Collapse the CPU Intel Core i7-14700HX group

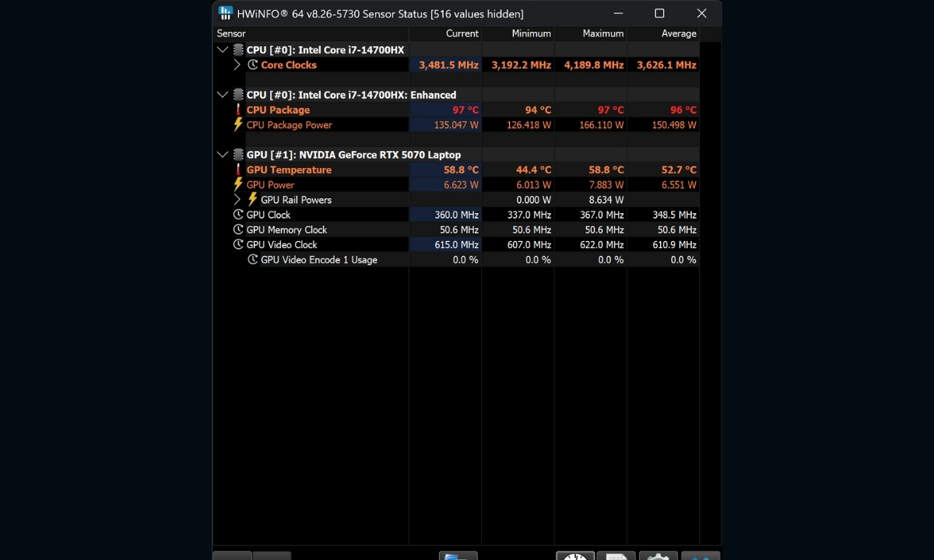pos(223,50)
